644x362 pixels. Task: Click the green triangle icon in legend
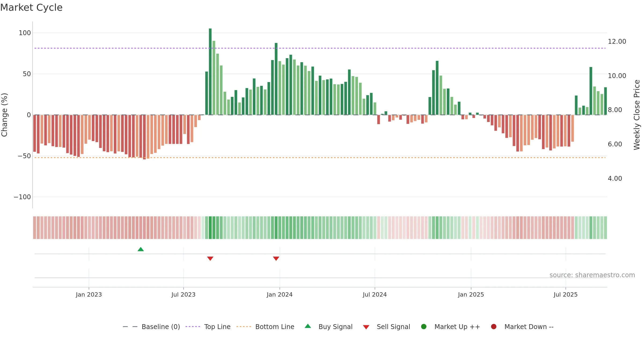[x=308, y=326]
